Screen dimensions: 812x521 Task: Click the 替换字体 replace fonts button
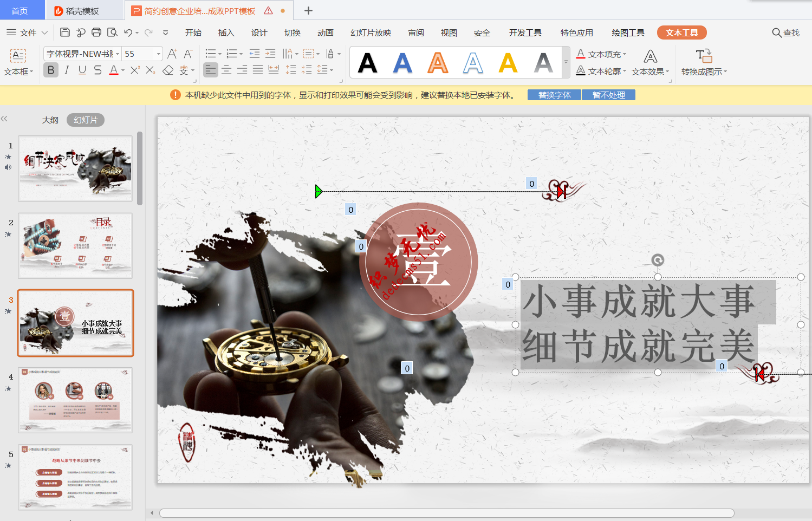point(553,95)
